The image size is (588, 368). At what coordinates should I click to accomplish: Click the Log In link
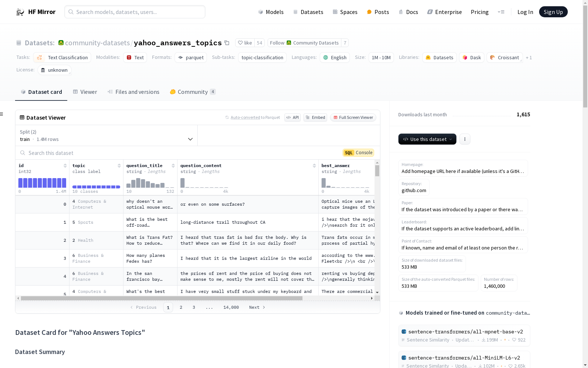click(525, 12)
